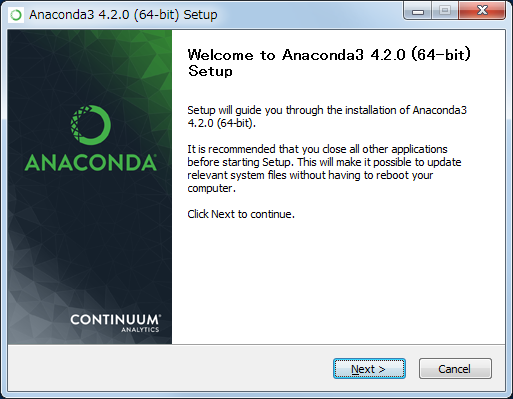This screenshot has height=399, width=513.
Task: Click the grey footer strip left of Next
Action: (x=167, y=368)
